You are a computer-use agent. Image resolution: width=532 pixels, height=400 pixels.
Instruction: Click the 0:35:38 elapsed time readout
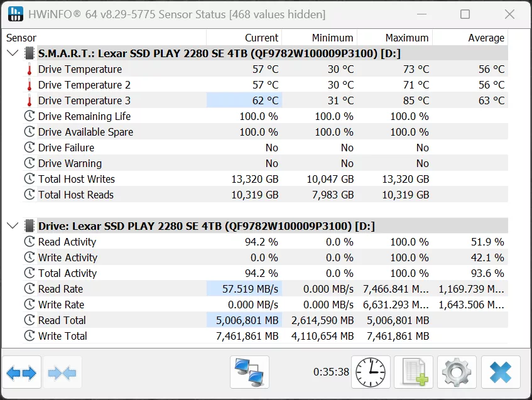[x=331, y=372]
